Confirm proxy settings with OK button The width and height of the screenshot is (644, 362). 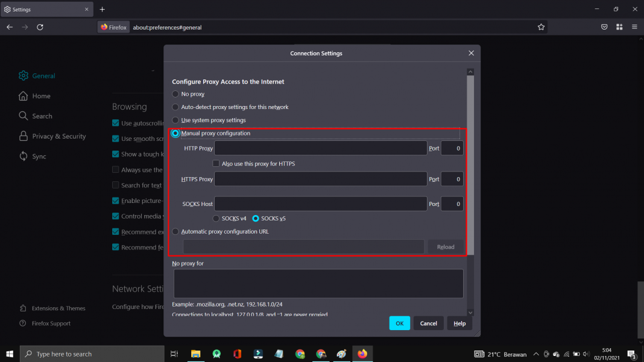pos(399,323)
